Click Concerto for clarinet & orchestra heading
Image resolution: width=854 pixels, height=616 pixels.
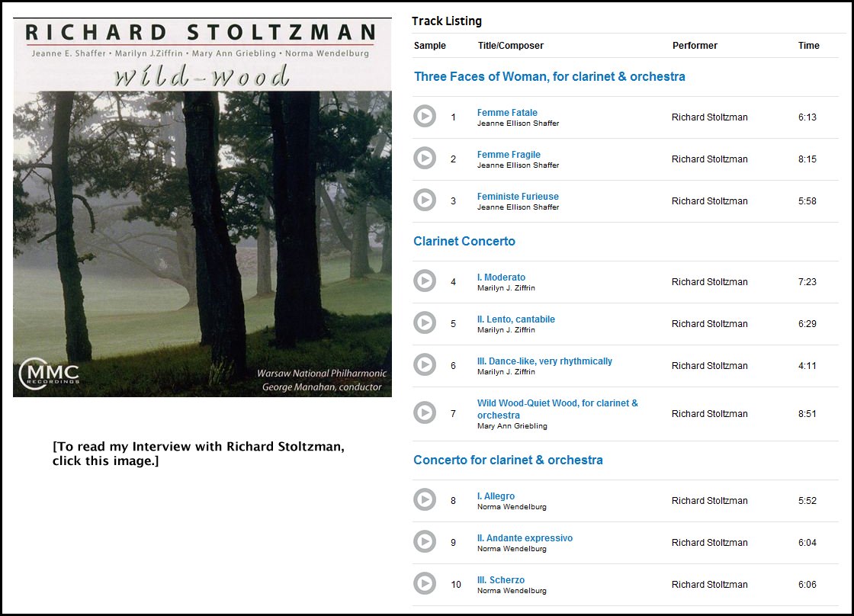[x=508, y=460]
